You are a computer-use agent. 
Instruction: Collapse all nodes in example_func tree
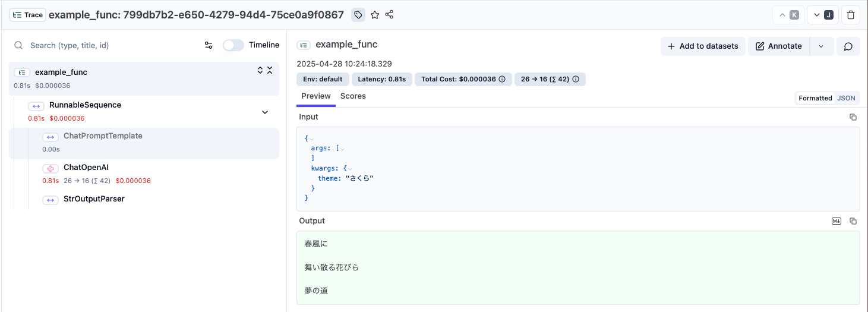(270, 70)
